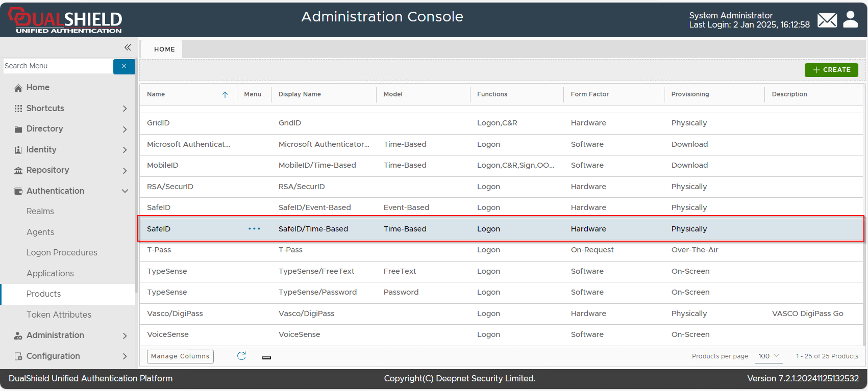868x391 pixels.
Task: Clear the menu search with X button
Action: [124, 66]
